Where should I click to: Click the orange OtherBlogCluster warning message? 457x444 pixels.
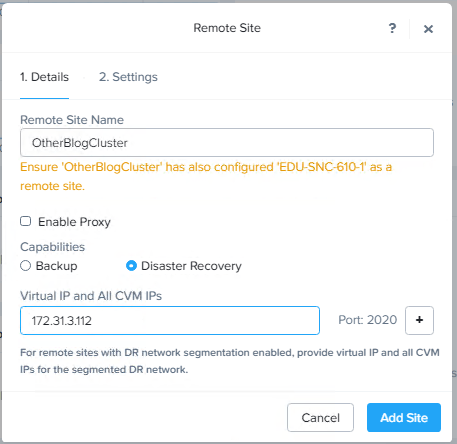coord(206,176)
